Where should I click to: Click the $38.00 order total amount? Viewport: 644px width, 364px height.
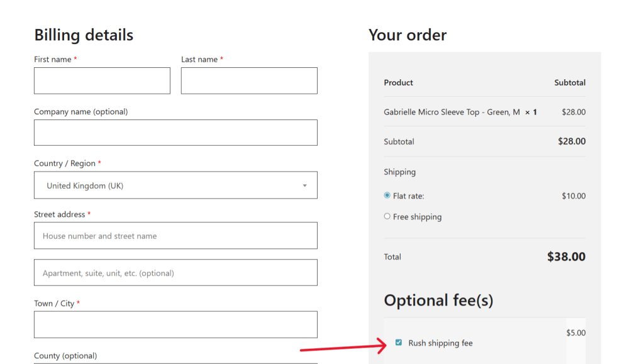pyautogui.click(x=566, y=256)
